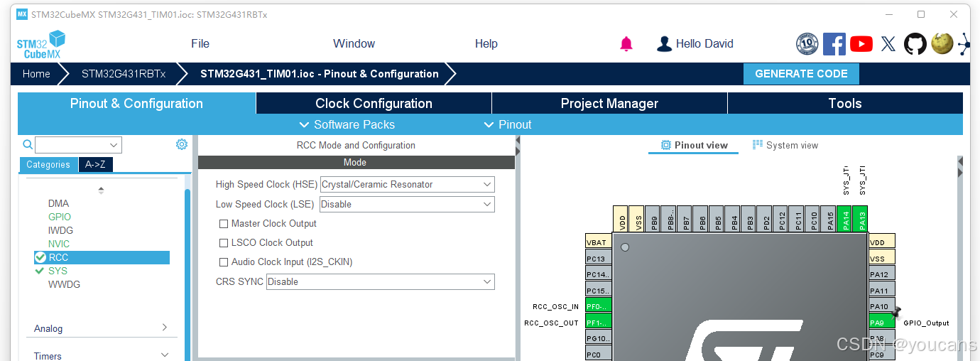Image resolution: width=980 pixels, height=361 pixels.
Task: Open Low Speed Clock (LSE) dropdown
Action: pos(408,204)
